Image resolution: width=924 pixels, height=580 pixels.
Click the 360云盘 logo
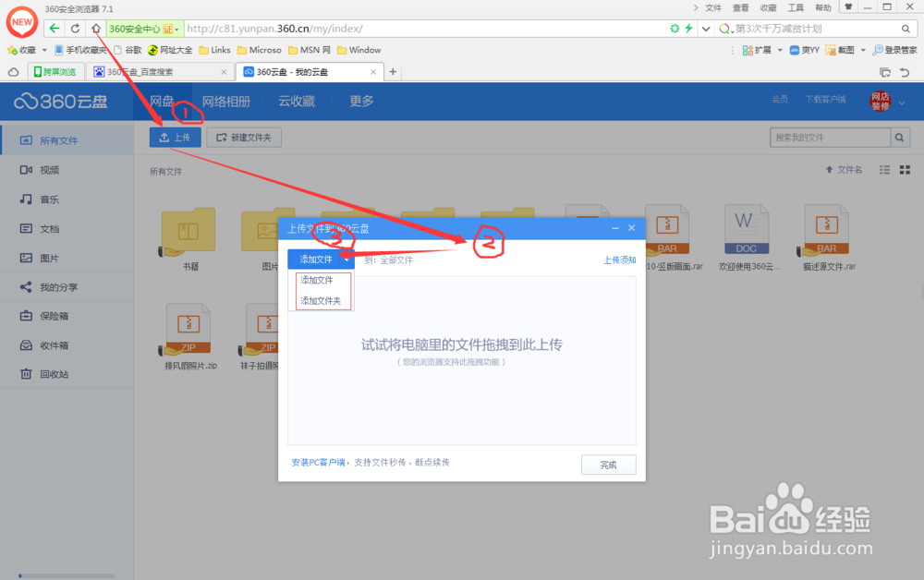tap(61, 102)
